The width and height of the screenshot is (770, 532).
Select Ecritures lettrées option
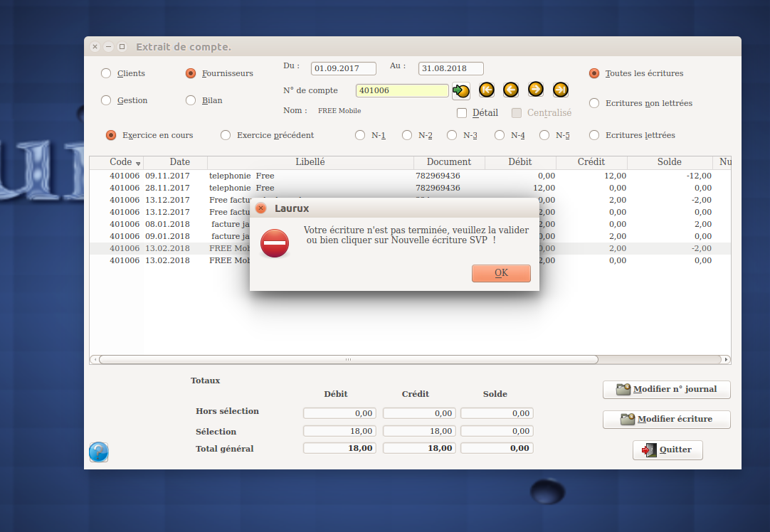point(594,135)
